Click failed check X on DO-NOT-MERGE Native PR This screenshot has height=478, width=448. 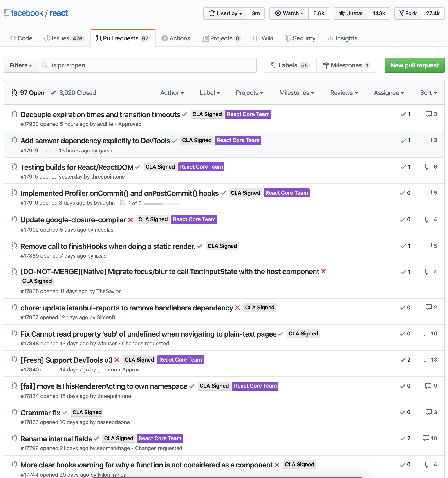click(323, 271)
